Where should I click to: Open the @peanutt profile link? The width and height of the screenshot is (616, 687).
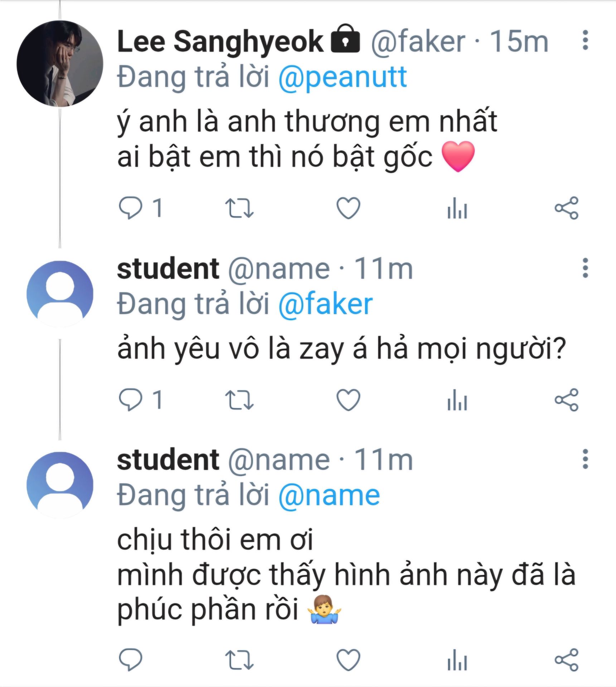click(343, 77)
